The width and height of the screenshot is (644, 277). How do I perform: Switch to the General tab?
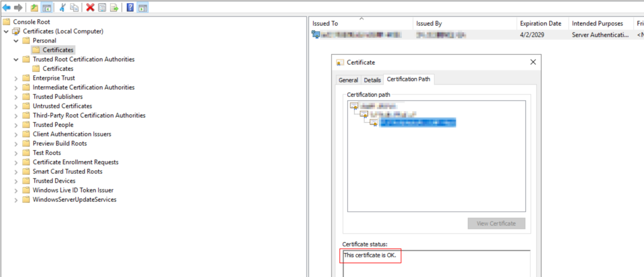[x=348, y=80]
